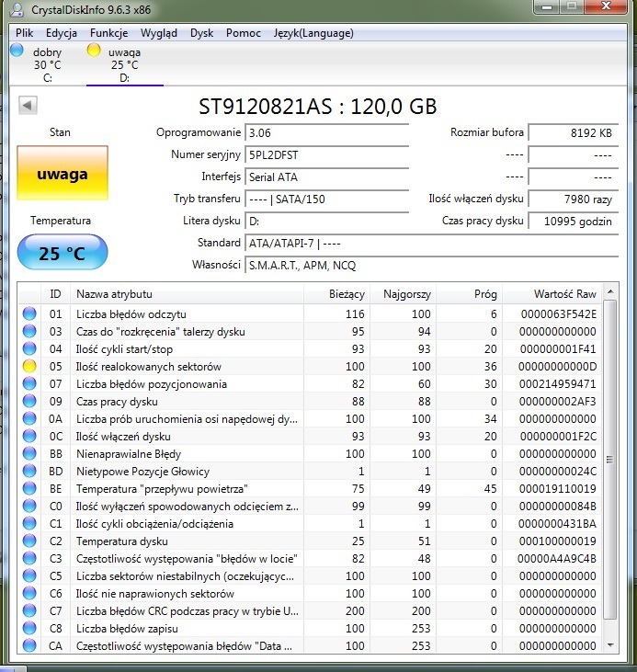
Task: Select the blue status icon for drive C:
Action: (17, 51)
